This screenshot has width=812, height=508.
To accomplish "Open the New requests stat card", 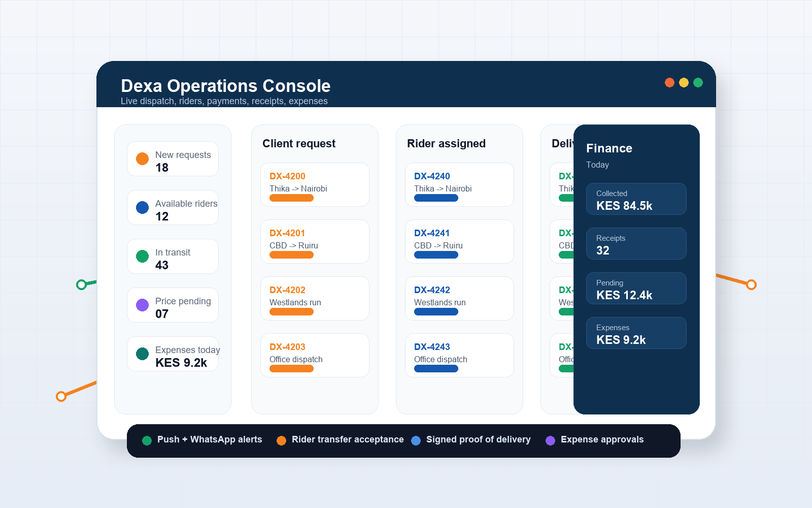I will (x=173, y=158).
